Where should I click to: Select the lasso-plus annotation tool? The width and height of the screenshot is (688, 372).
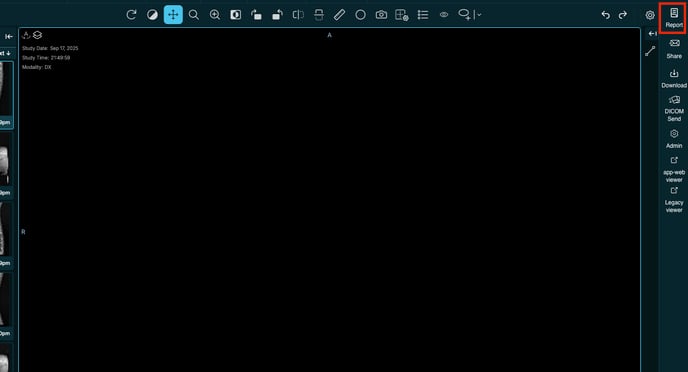click(x=464, y=14)
